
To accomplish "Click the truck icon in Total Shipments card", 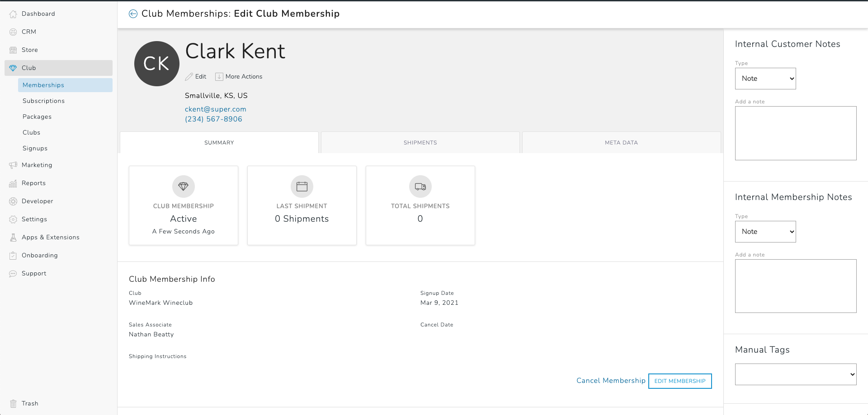I will tap(420, 187).
